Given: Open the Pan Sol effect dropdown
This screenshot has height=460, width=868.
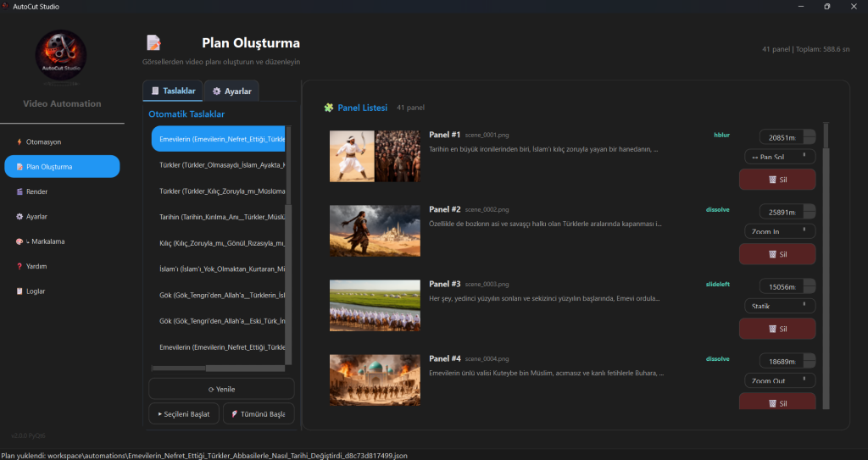Looking at the screenshot, I should pos(778,157).
